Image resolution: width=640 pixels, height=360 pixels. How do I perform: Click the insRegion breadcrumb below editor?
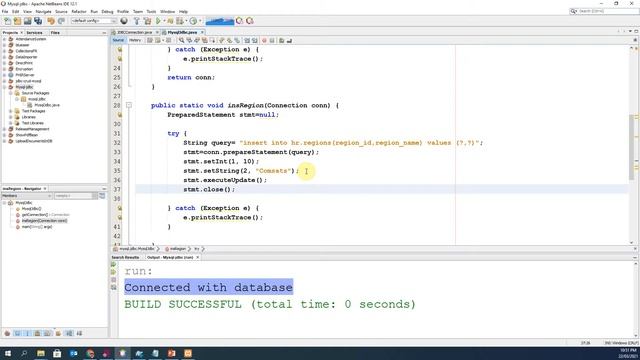178,249
